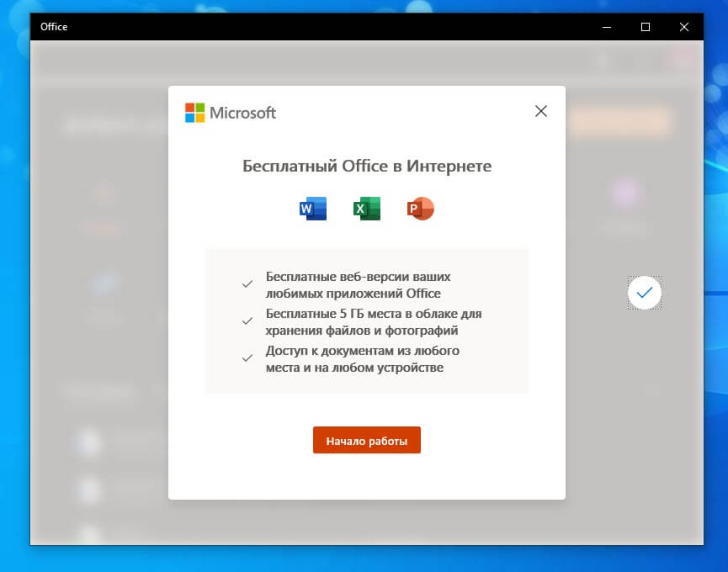Minimize the Office window
The height and width of the screenshot is (572, 728).
607,27
